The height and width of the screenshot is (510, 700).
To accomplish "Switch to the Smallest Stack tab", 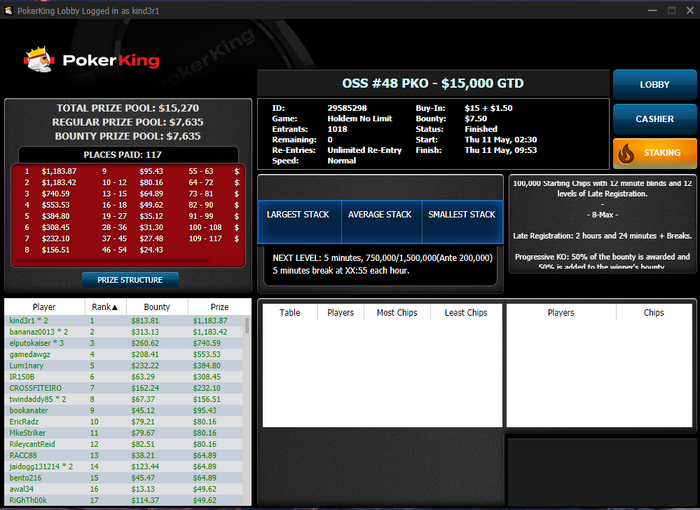I will 462,222.
